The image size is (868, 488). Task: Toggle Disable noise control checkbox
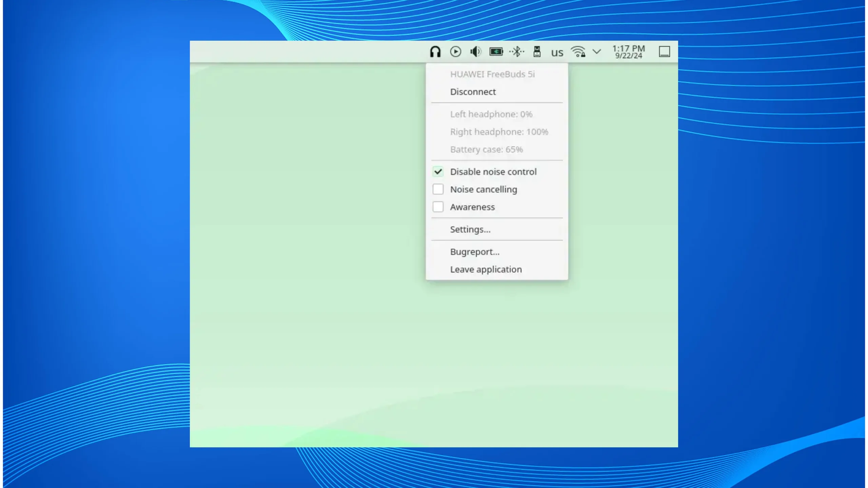click(x=438, y=172)
